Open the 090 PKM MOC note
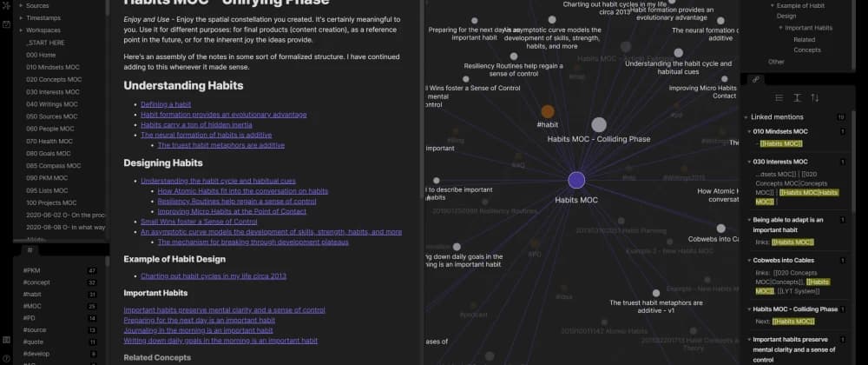This screenshot has width=868, height=365. pos(50,177)
